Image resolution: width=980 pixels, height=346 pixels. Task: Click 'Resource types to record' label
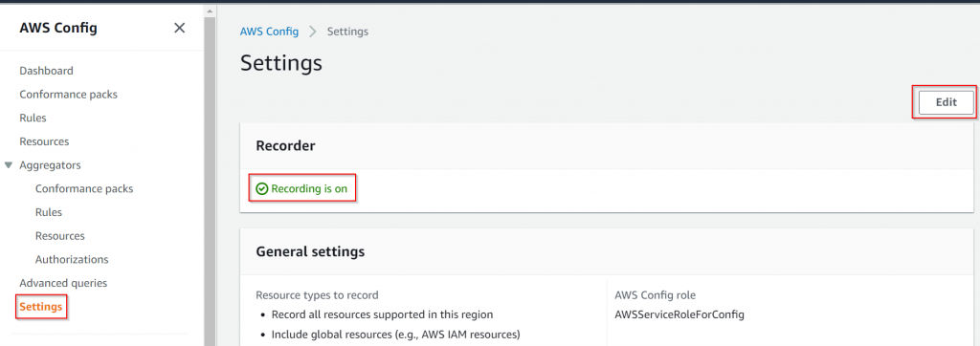[x=318, y=294]
